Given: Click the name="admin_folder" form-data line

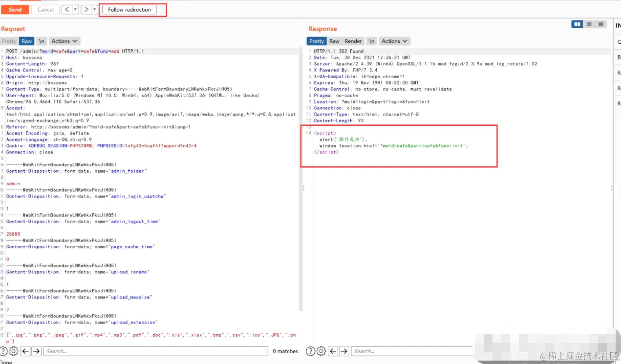Looking at the screenshot, I should 76,171.
